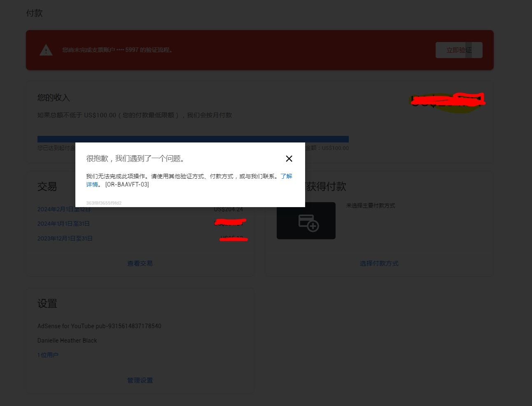Open the 2024年1月1日至31日 transaction period
532x406 pixels.
(63, 224)
